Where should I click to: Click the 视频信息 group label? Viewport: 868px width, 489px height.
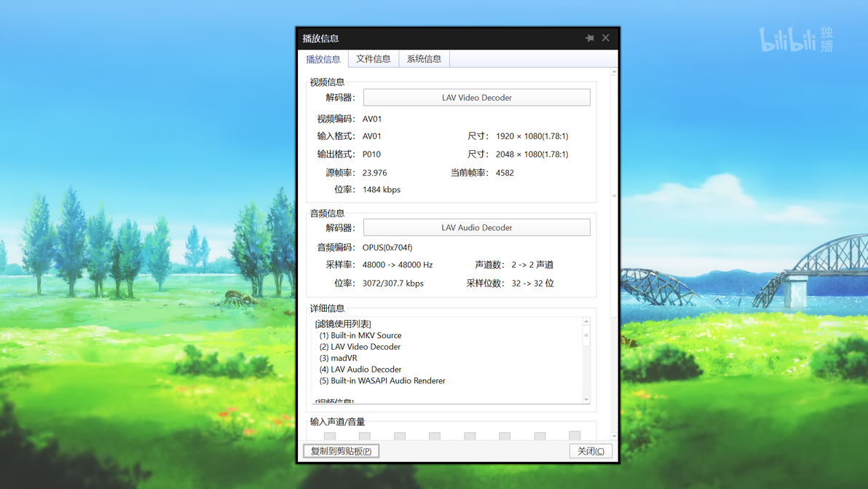327,82
